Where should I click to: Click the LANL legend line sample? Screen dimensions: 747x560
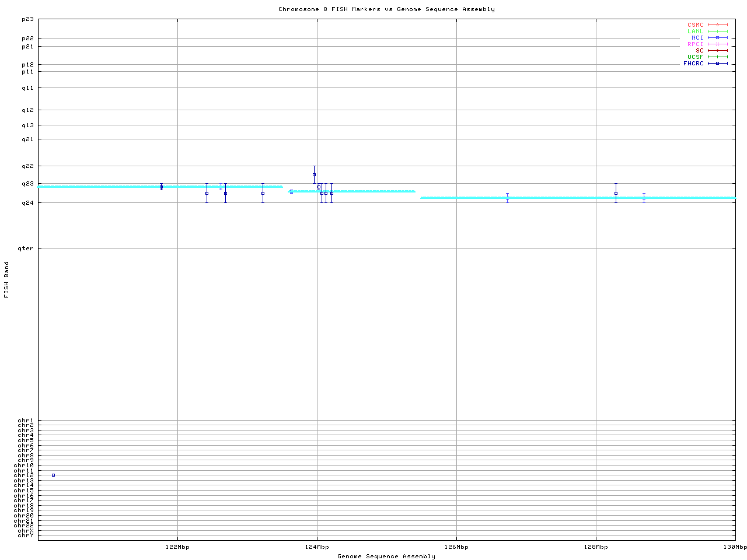[717, 32]
